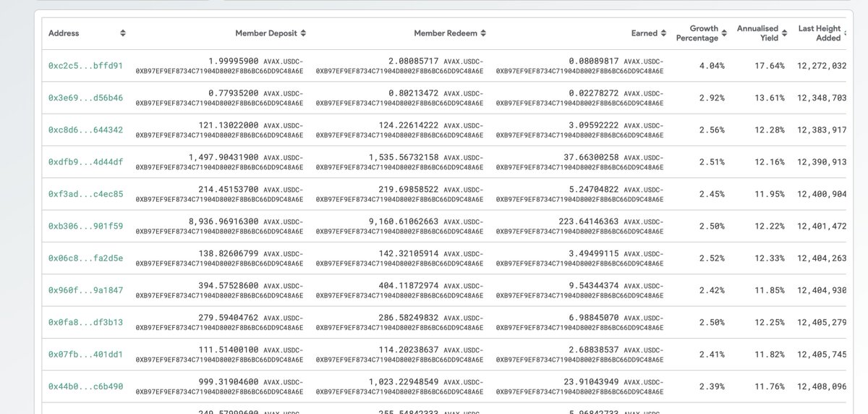Select last height 12,272,032
Screen dimensions: 868x414
[x=822, y=66]
